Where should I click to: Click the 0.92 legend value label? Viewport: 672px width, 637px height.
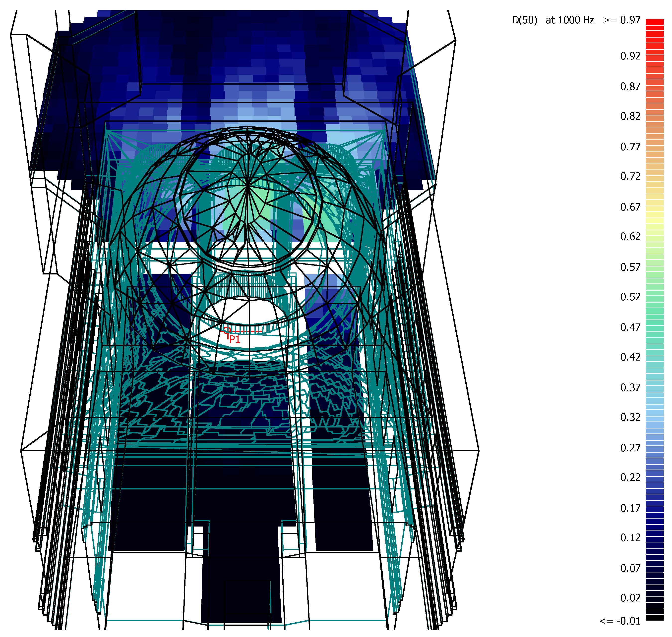click(630, 56)
